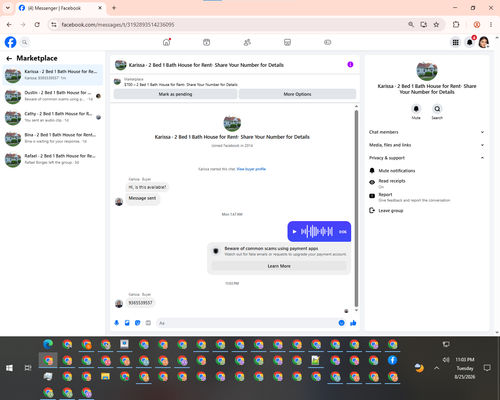The image size is (500, 400).
Task: Open Rafael conversation in chat list
Action: 53,159
